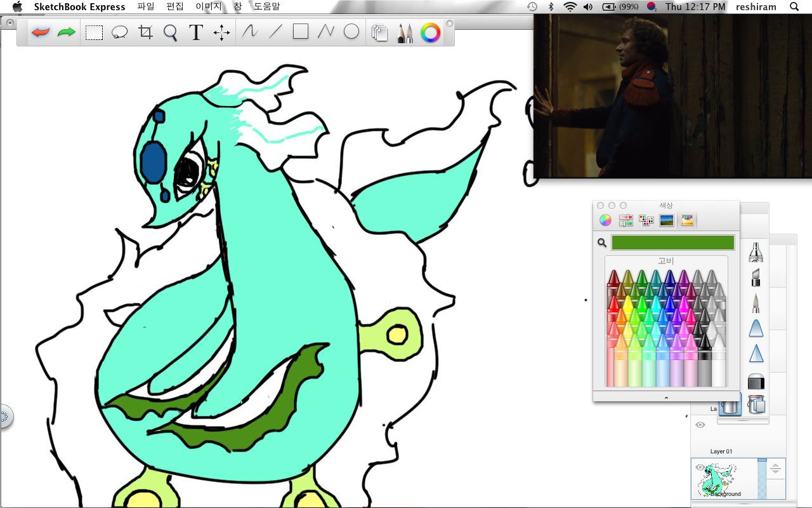Select the move/transform layer tool
This screenshot has height=508, width=812.
click(221, 32)
